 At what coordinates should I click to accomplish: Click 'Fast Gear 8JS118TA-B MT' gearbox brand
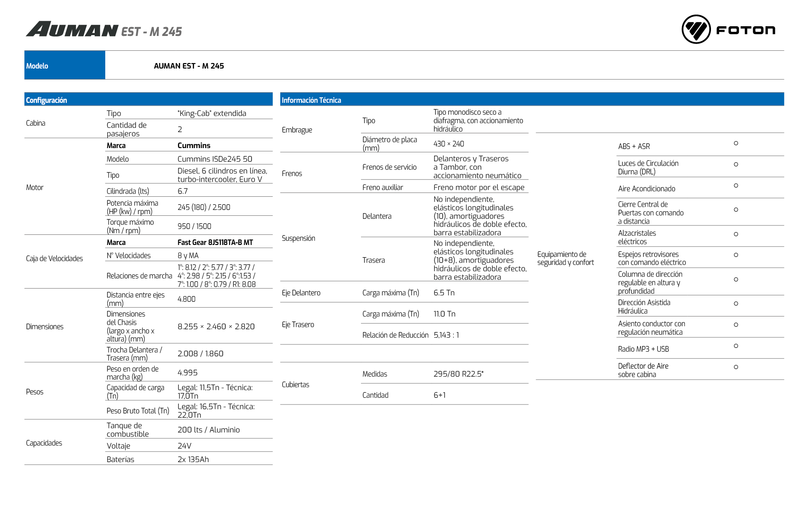(215, 242)
